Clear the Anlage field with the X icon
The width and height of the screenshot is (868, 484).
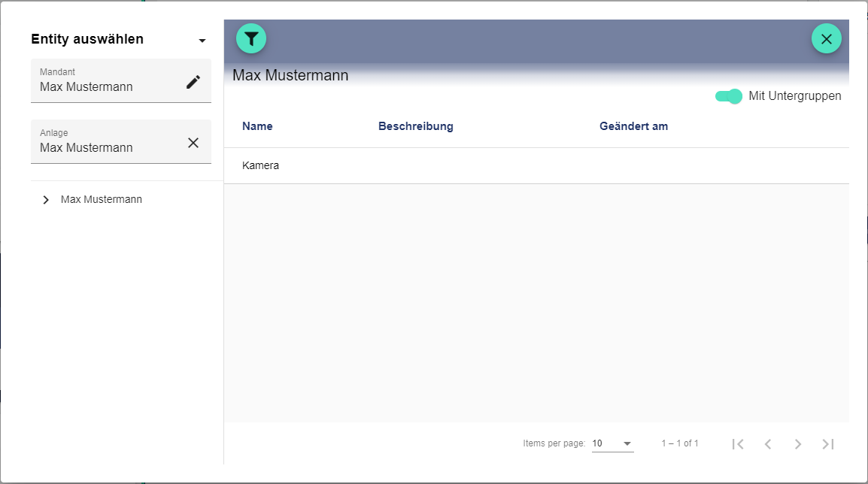193,143
